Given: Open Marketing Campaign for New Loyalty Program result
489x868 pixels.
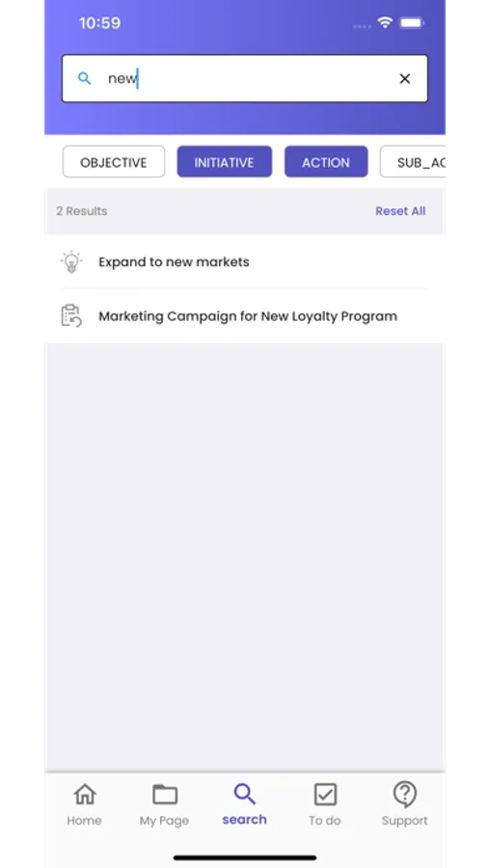Looking at the screenshot, I should click(245, 316).
